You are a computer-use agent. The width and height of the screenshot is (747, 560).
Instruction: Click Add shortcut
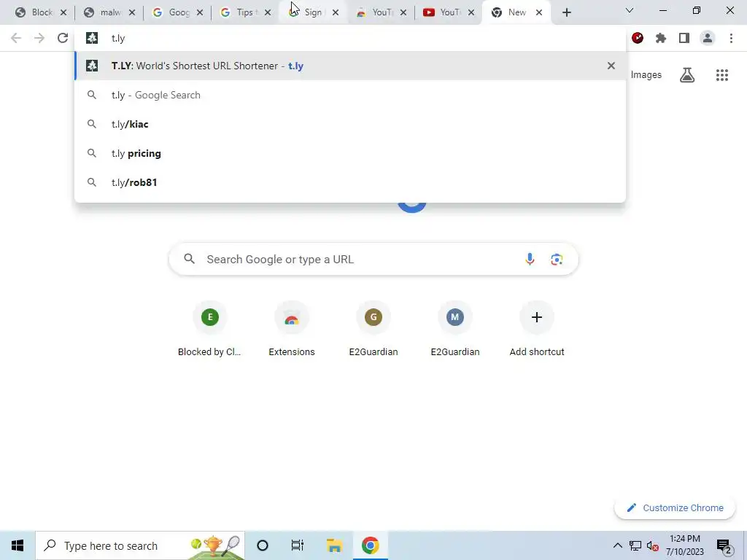[537, 330]
